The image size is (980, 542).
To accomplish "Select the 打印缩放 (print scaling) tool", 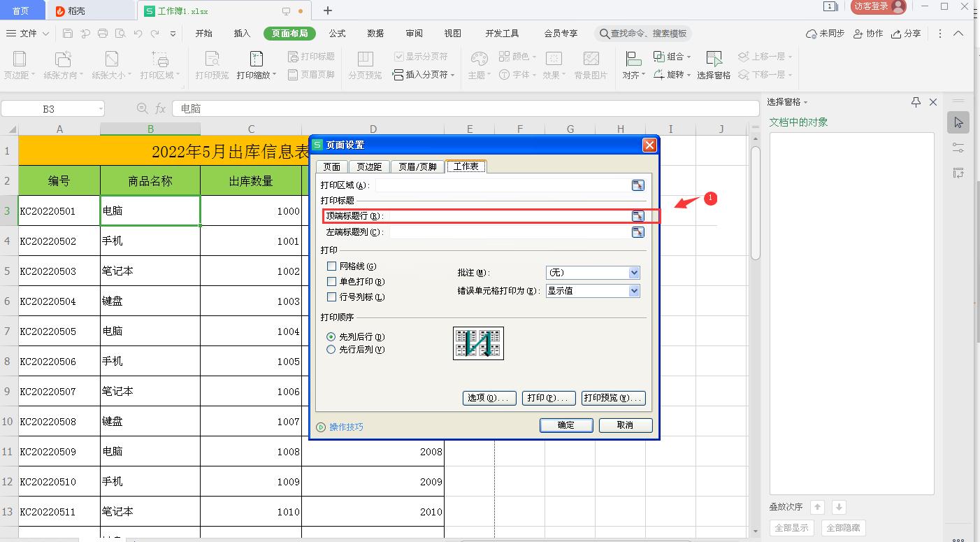I will point(256,65).
